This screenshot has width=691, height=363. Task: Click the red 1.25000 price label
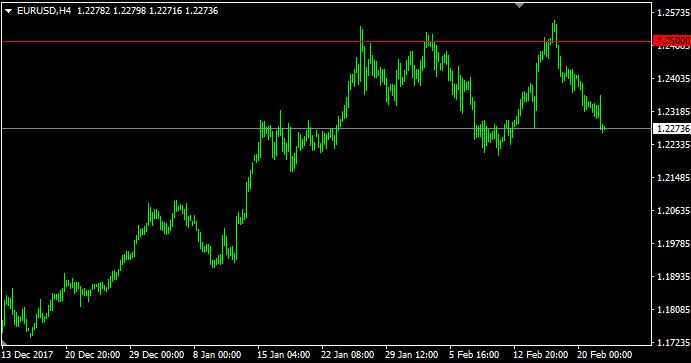(672, 41)
